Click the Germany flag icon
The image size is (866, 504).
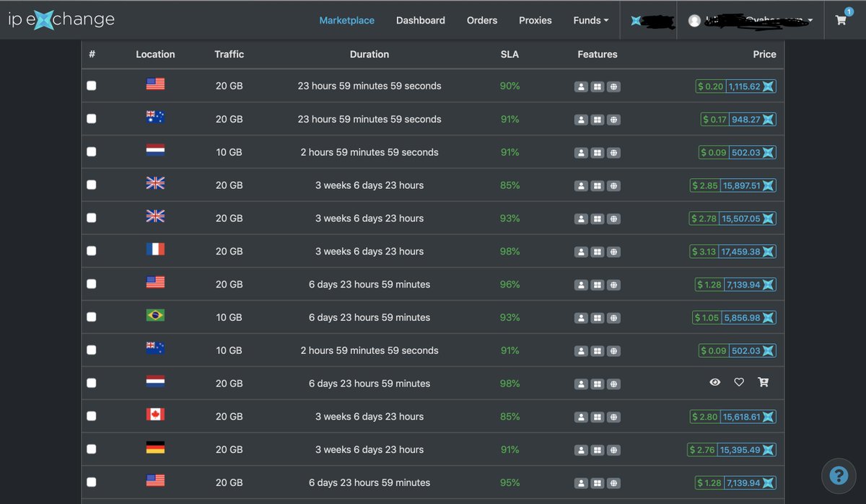[x=155, y=448]
